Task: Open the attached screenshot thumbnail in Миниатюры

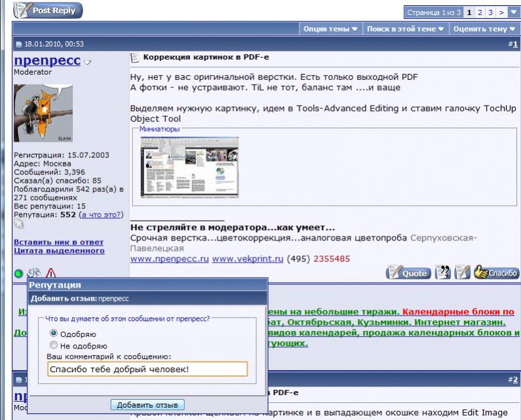Action: tap(190, 166)
